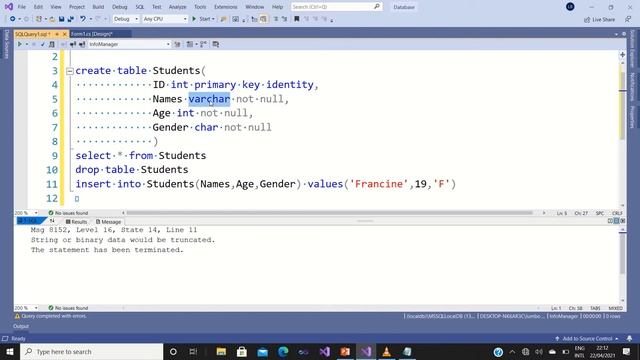The height and width of the screenshot is (360, 640).
Task: Open VLC from the taskbar
Action: coord(386,351)
